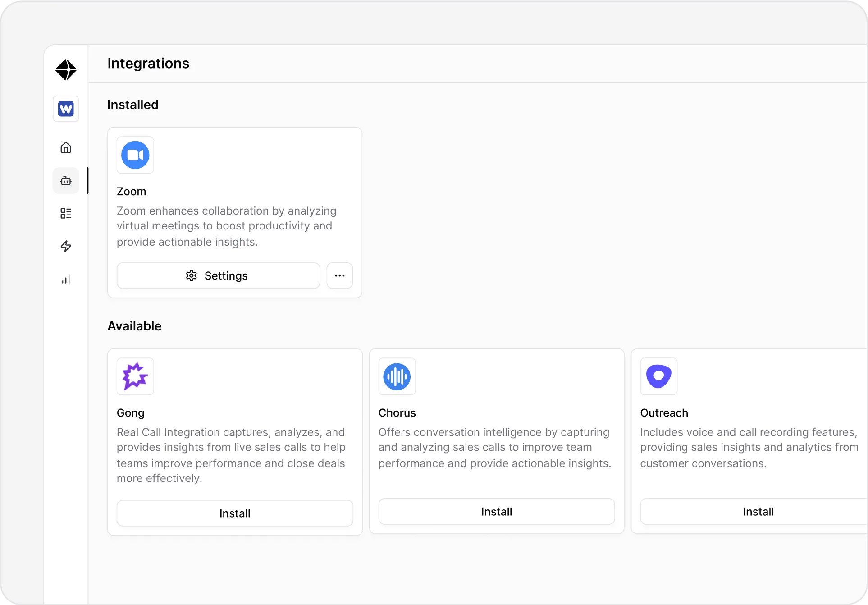Viewport: 868px width, 605px height.
Task: Click the Gong card title
Action: pyautogui.click(x=131, y=413)
